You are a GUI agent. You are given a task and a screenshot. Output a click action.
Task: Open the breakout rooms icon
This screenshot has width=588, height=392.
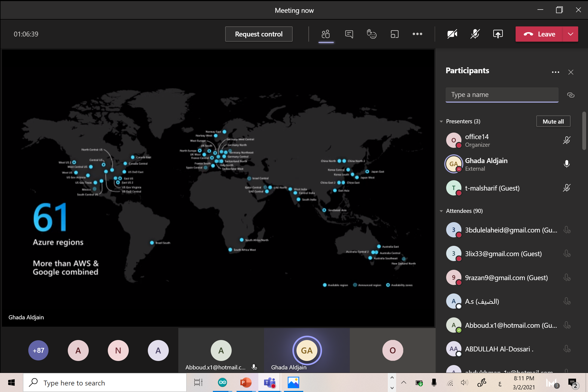394,34
